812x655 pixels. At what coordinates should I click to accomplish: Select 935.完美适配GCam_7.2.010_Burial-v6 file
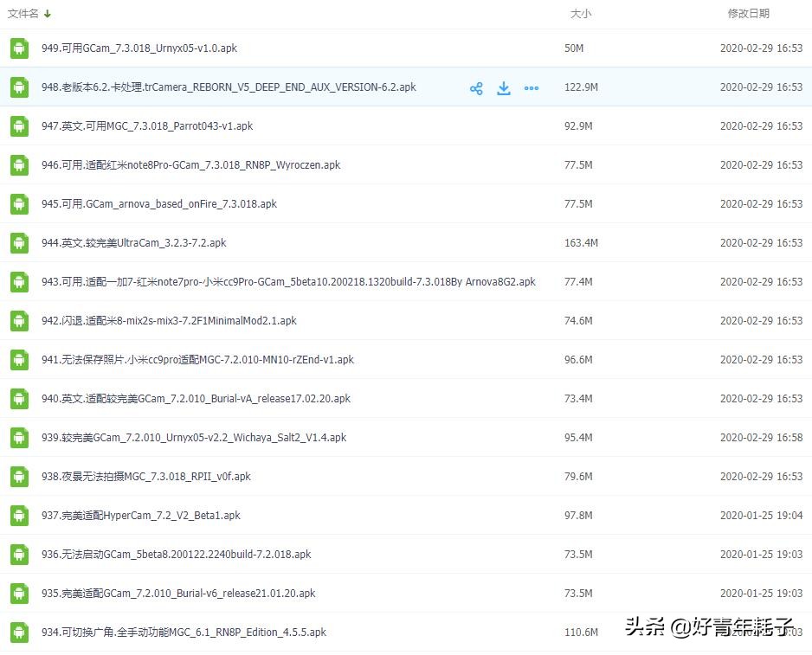pyautogui.click(x=178, y=593)
